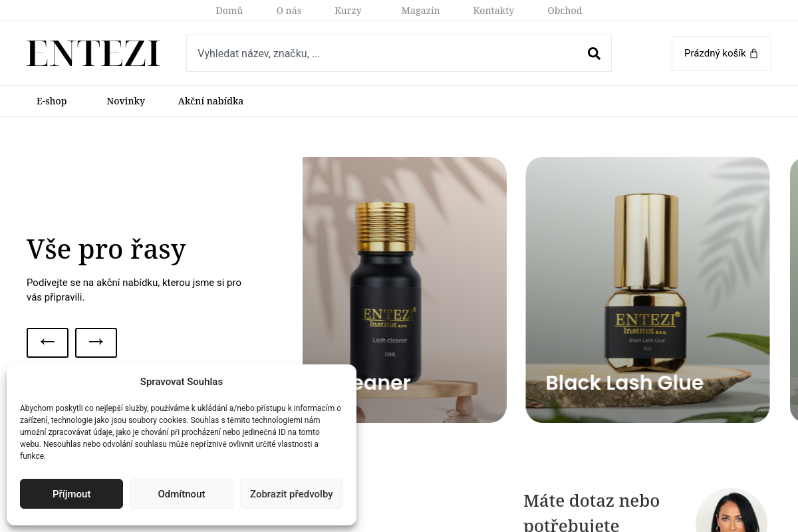This screenshot has height=532, width=798.
Task: Click the ENTEZI logo
Action: [93, 53]
